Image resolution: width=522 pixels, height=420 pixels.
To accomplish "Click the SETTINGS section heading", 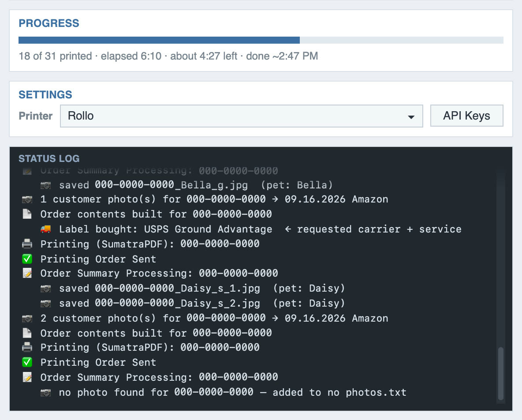I will coord(45,94).
